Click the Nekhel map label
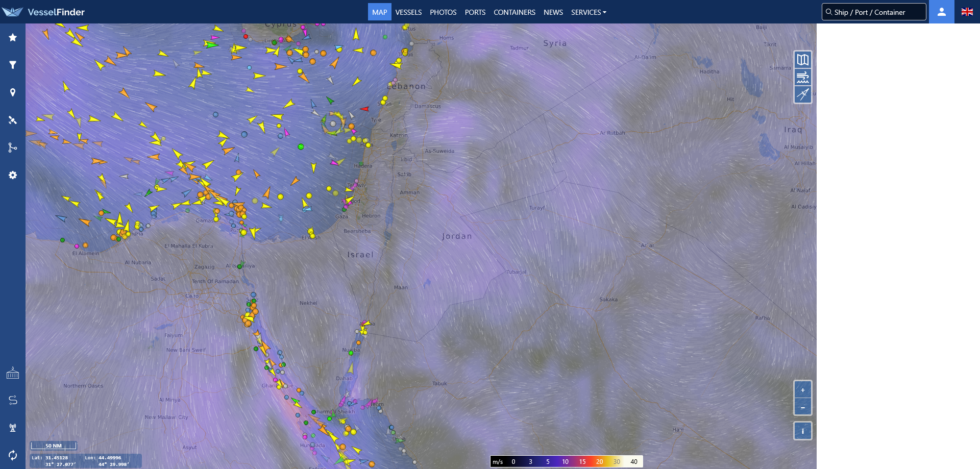The width and height of the screenshot is (980, 469). [308, 303]
